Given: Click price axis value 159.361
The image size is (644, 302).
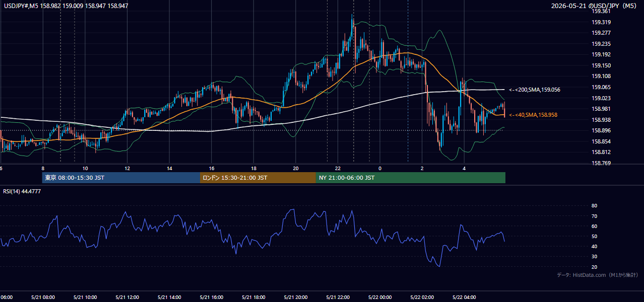Looking at the screenshot, I should (x=602, y=11).
